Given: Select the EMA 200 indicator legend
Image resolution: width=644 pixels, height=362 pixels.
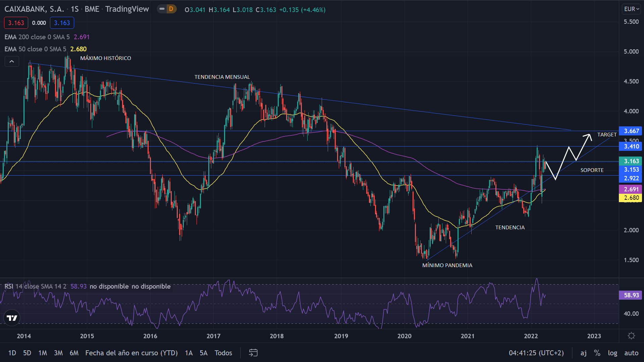Looking at the screenshot, I should (37, 37).
